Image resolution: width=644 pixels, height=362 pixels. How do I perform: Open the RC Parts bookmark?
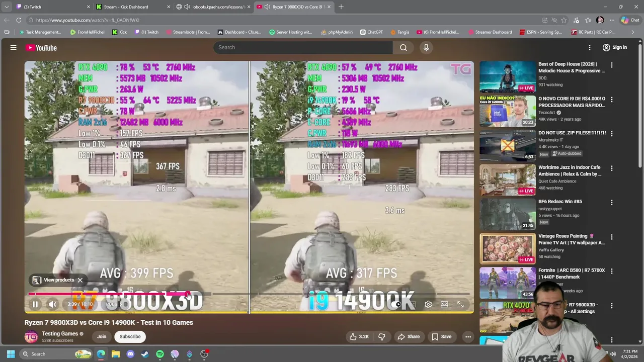tap(593, 32)
